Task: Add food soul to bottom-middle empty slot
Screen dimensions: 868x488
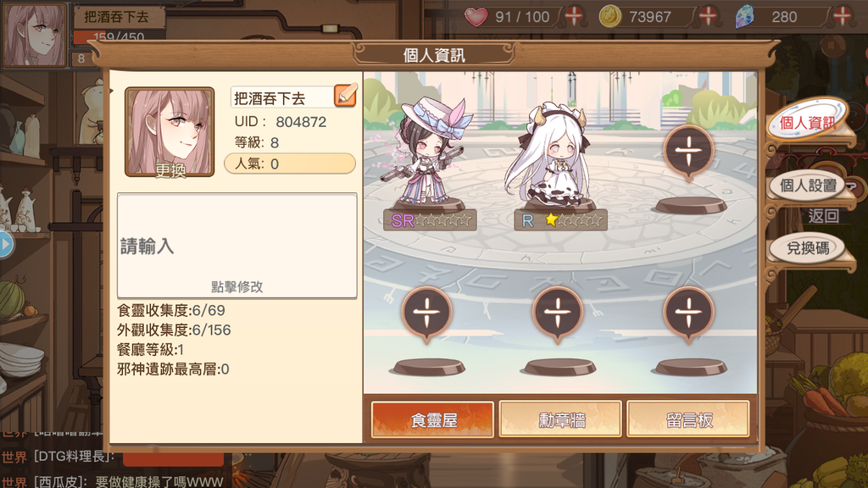Action: pyautogui.click(x=558, y=313)
